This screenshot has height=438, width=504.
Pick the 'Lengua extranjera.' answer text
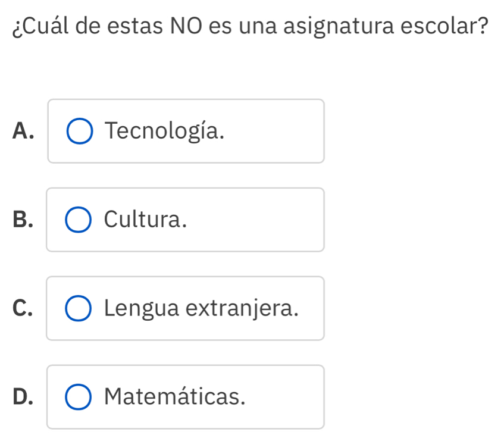(201, 308)
